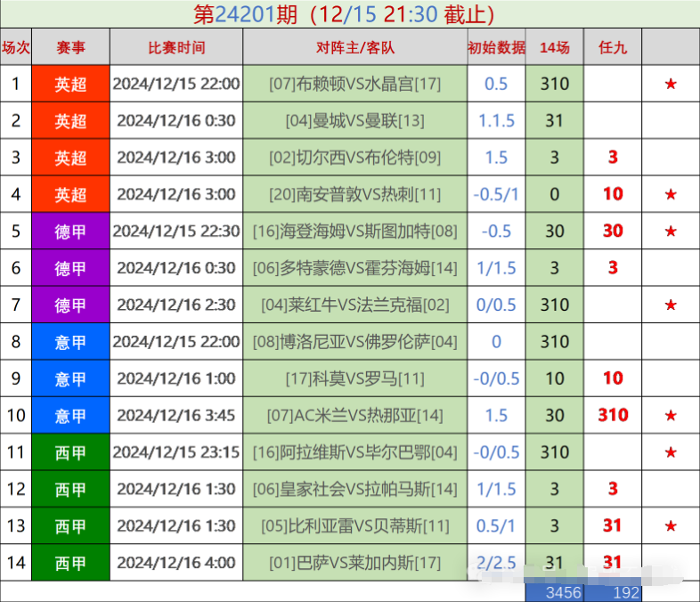This screenshot has height=602, width=700.
Task: Click the star for 阿拉维斯VS毕尔巴鄂 row
Action: pos(671,452)
